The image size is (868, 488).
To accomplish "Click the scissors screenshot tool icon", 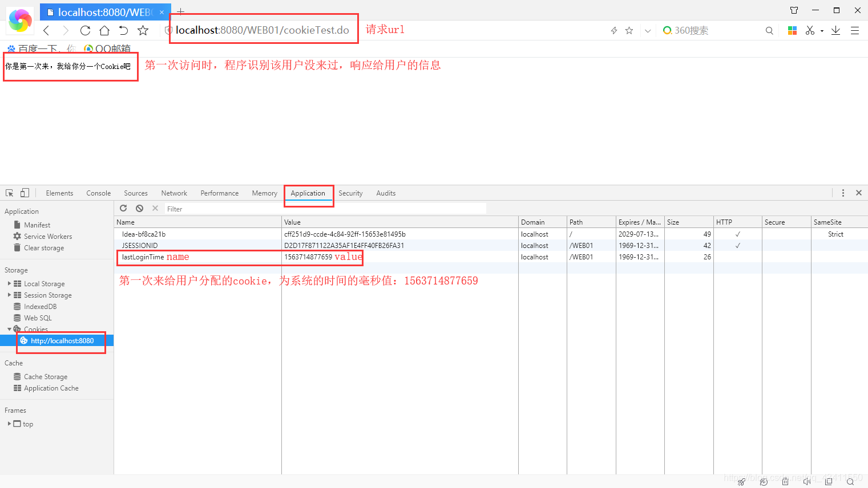I will (x=810, y=30).
